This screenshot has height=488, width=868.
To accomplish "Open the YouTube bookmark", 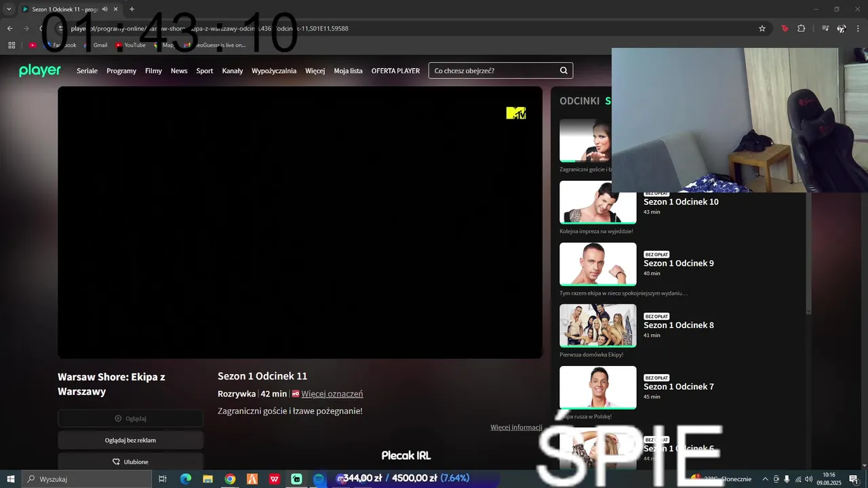I will point(130,45).
